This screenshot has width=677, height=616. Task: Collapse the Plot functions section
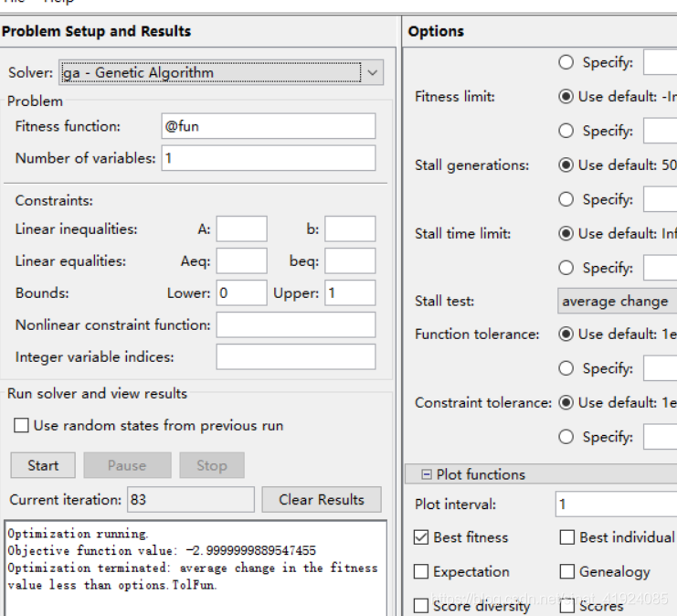pyautogui.click(x=426, y=474)
